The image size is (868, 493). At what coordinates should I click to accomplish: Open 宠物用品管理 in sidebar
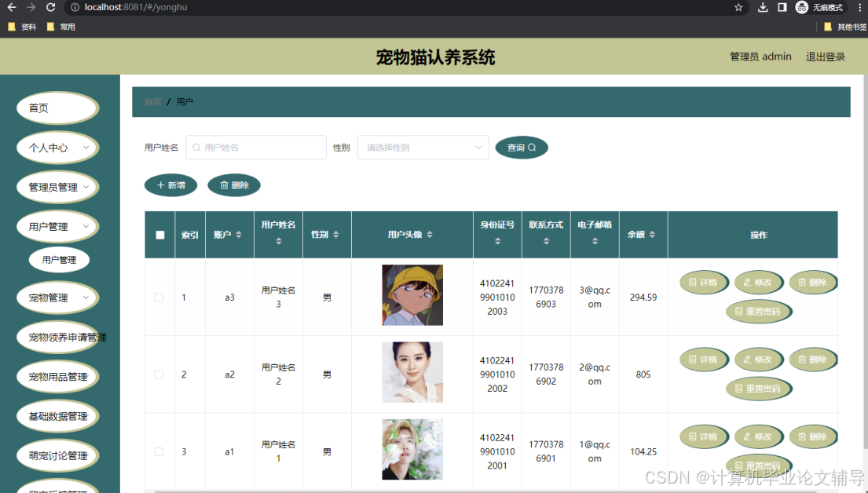(57, 377)
